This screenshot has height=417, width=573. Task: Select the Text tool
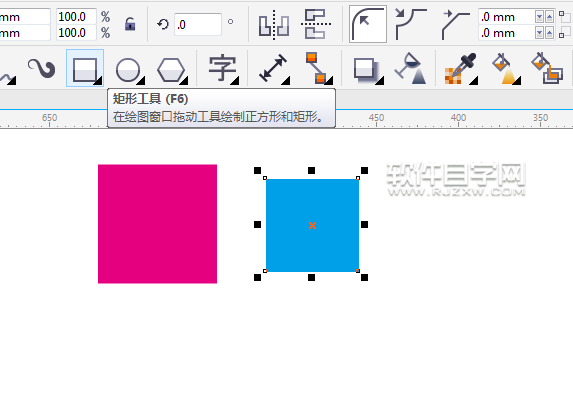point(223,69)
